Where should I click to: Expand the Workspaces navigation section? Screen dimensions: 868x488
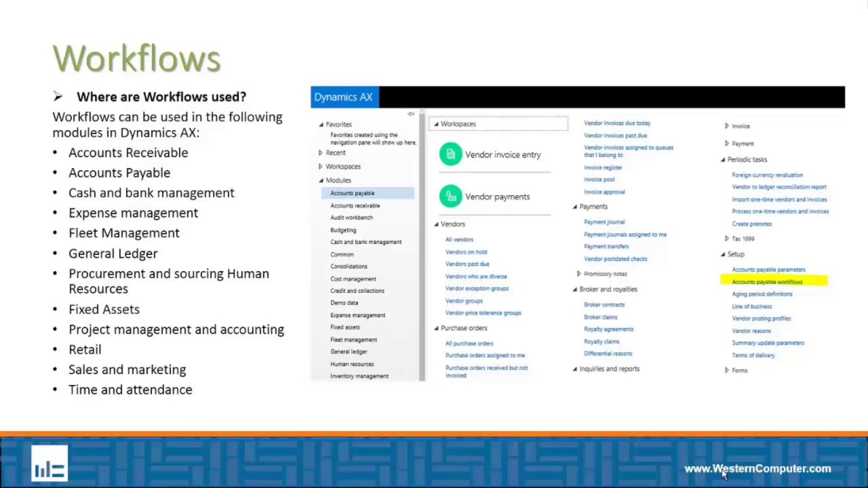pyautogui.click(x=321, y=166)
